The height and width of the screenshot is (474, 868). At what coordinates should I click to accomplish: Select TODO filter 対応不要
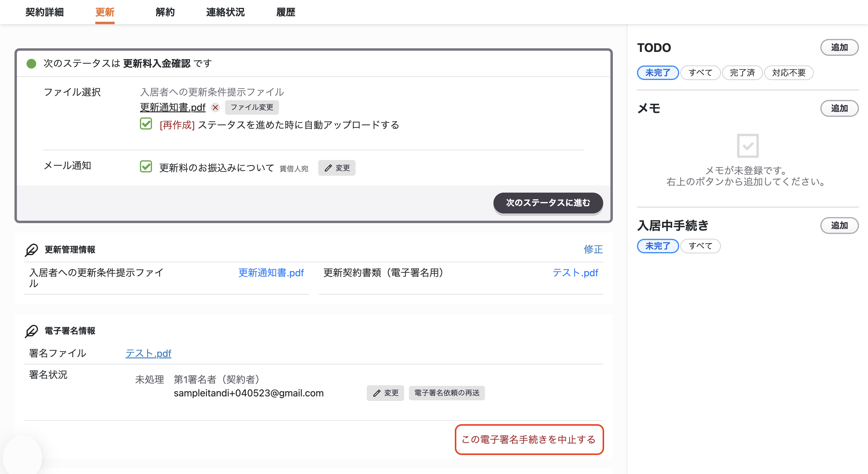pyautogui.click(x=788, y=72)
